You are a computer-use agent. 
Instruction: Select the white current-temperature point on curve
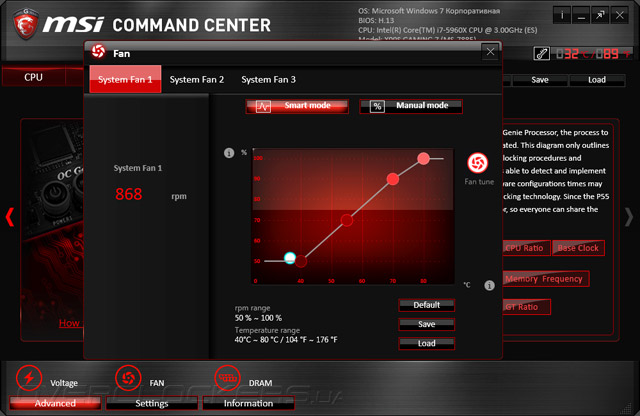(290, 258)
